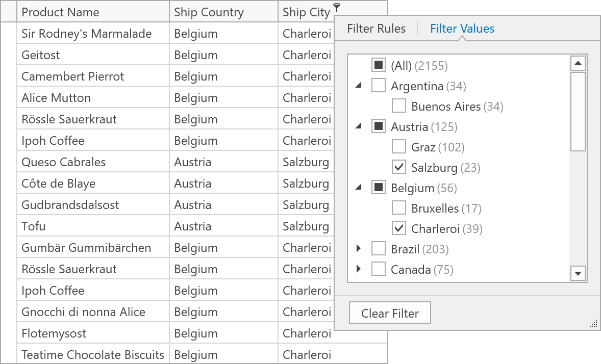
Task: Click the resize grip of the filter popup
Action: [x=594, y=323]
